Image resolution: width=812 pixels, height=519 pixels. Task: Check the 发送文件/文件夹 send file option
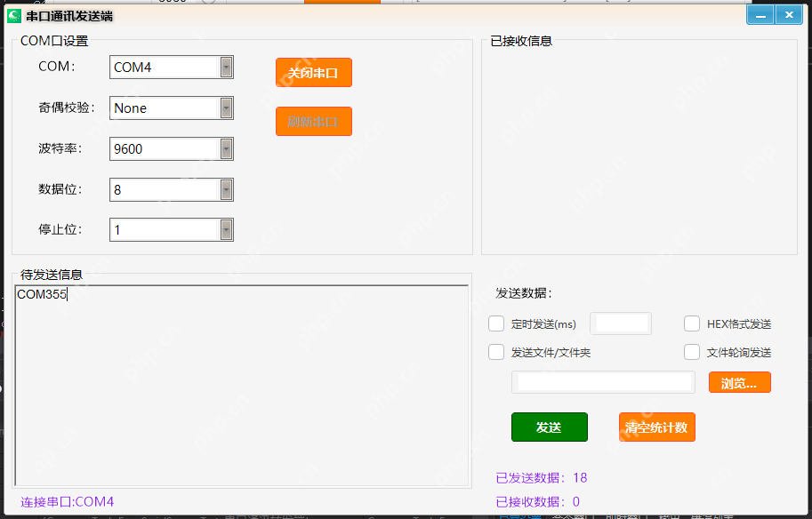pos(496,352)
